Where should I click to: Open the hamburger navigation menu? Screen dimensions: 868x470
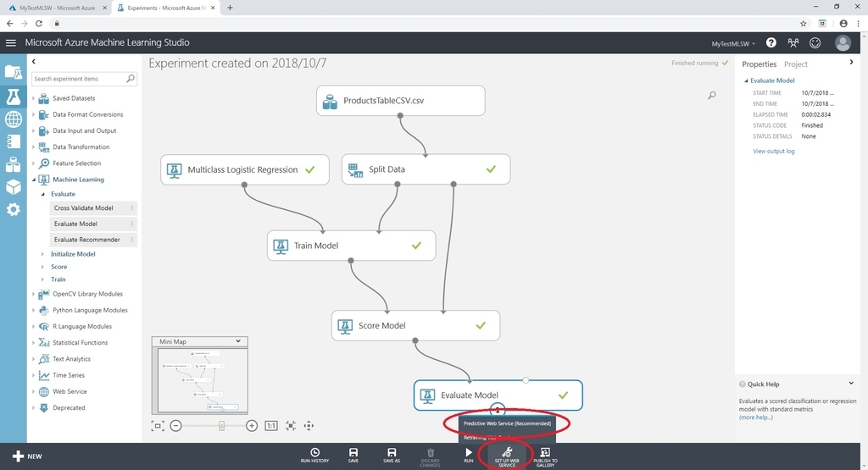click(x=10, y=42)
